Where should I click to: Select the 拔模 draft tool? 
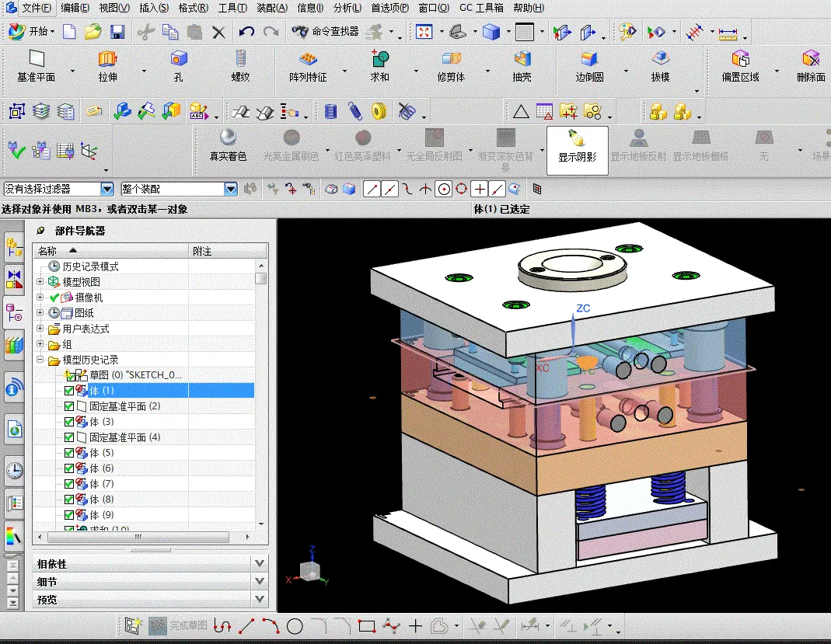660,66
